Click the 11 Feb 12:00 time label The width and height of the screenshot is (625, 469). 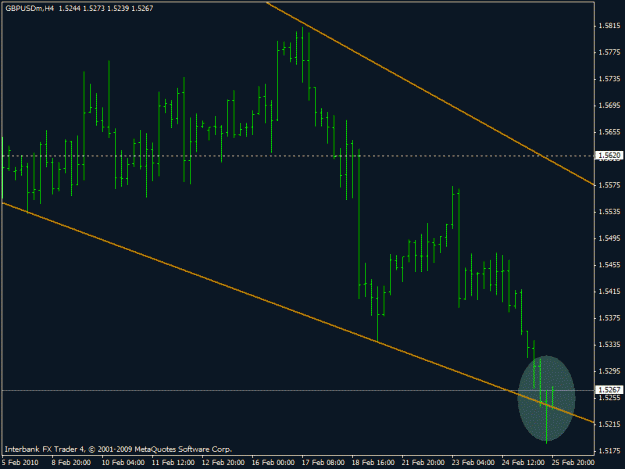[x=173, y=462]
